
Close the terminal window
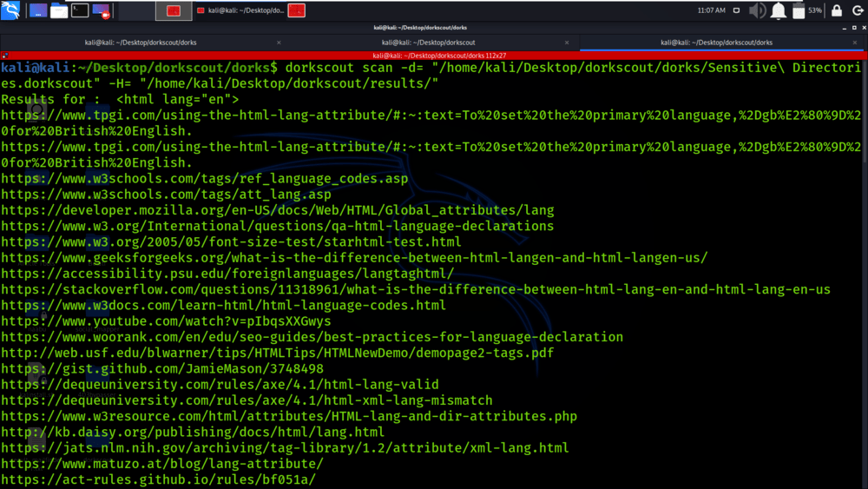pyautogui.click(x=864, y=28)
